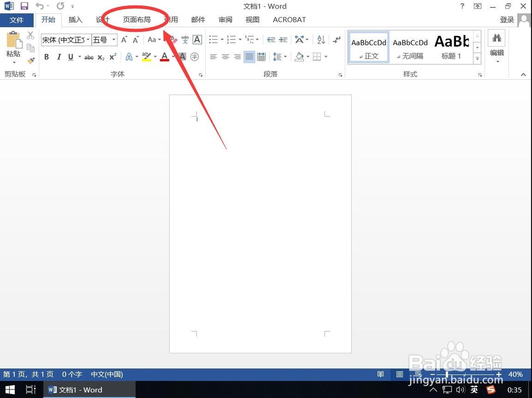This screenshot has height=398, width=532.
Task: Apply superscript formatting
Action: tap(112, 57)
